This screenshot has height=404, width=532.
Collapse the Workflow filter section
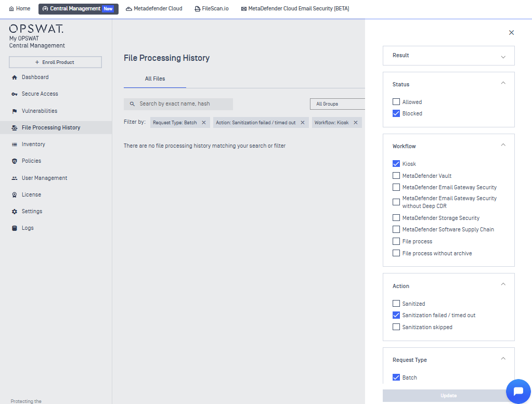(x=503, y=145)
